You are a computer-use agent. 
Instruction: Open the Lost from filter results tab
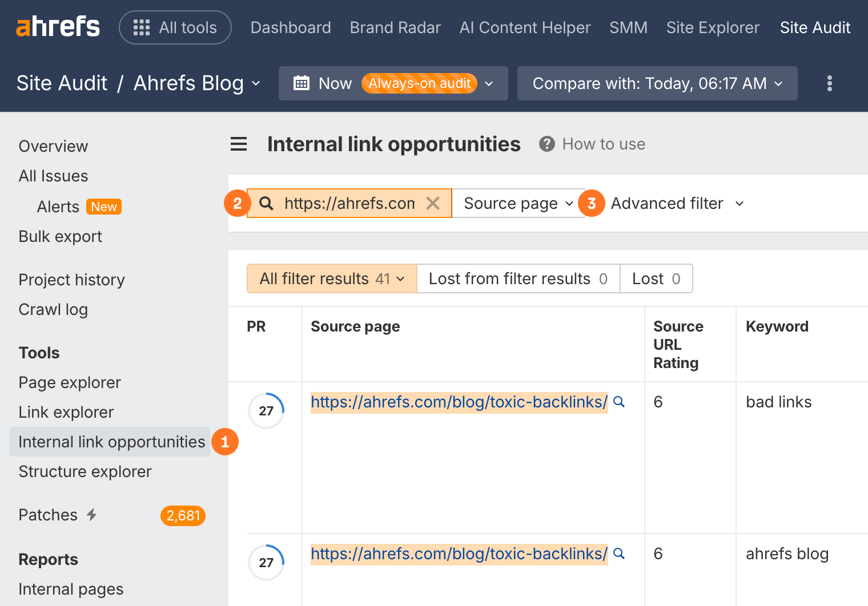(517, 278)
